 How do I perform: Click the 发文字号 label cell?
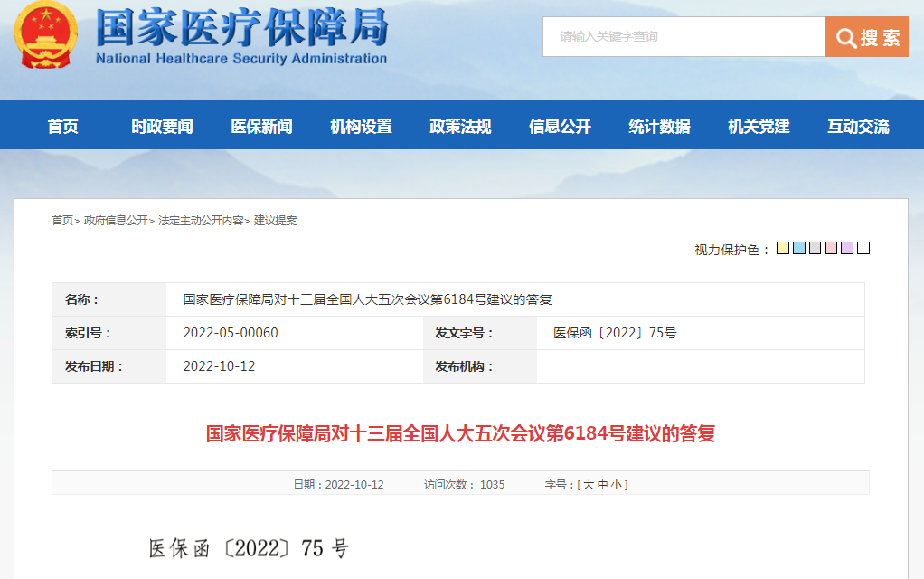480,333
